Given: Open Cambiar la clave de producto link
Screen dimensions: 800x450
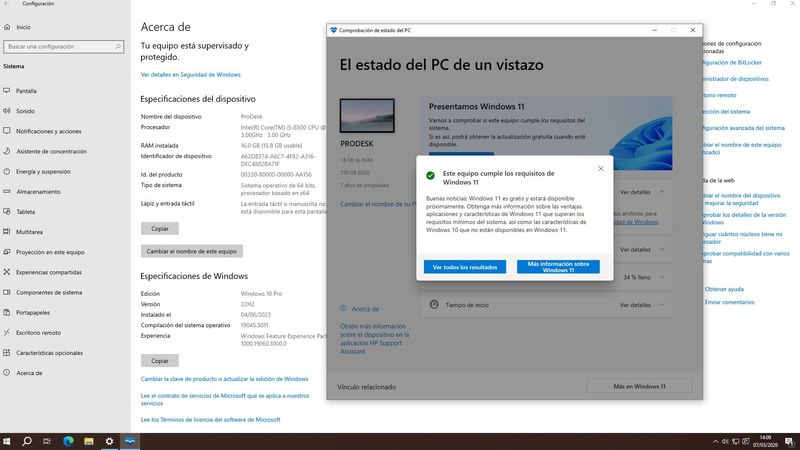Looking at the screenshot, I should [224, 379].
